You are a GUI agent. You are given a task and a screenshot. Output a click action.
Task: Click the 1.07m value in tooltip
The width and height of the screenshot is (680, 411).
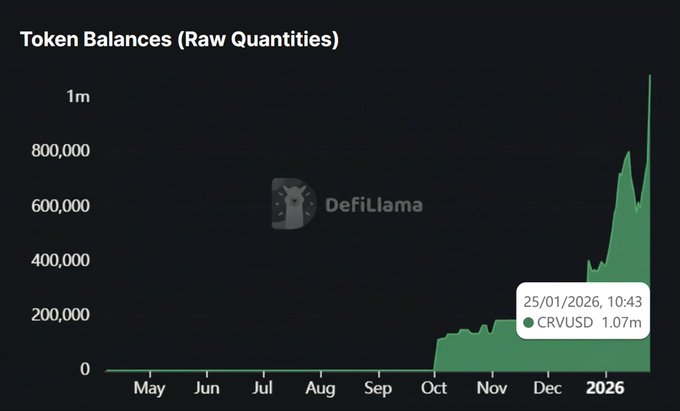coord(621,323)
